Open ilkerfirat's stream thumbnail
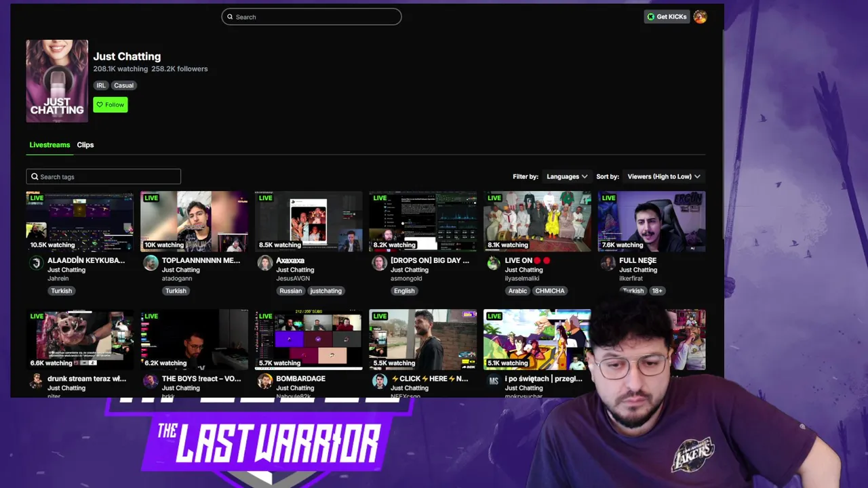The height and width of the screenshot is (488, 868). tap(652, 222)
